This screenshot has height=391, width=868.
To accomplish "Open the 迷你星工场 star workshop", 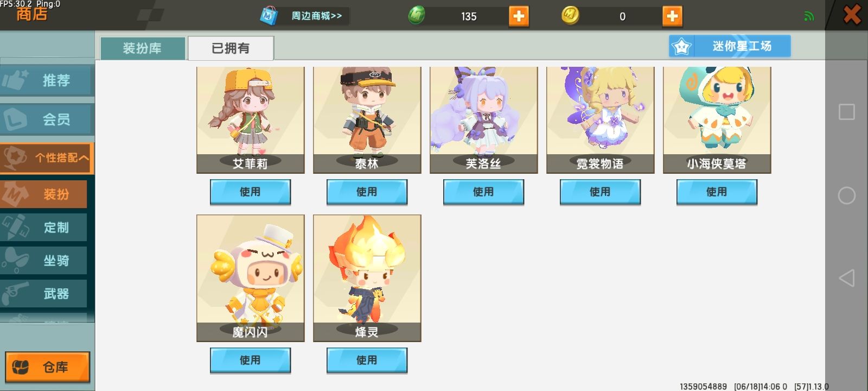I will (730, 46).
